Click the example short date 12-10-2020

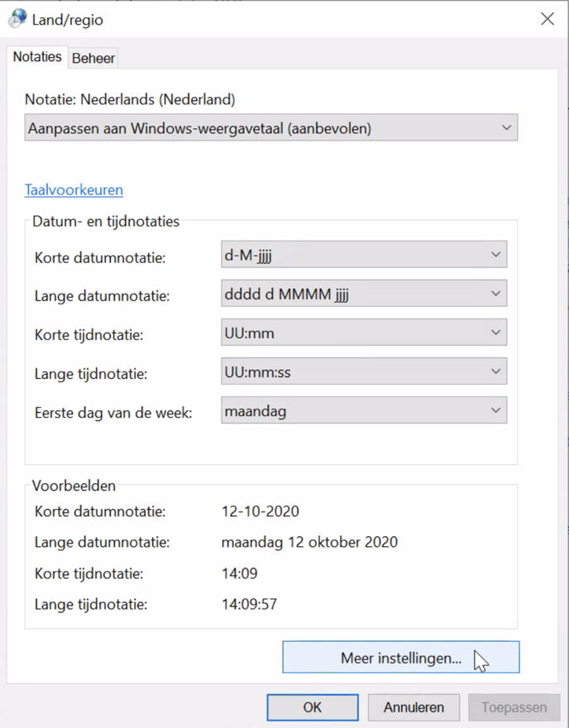click(261, 511)
